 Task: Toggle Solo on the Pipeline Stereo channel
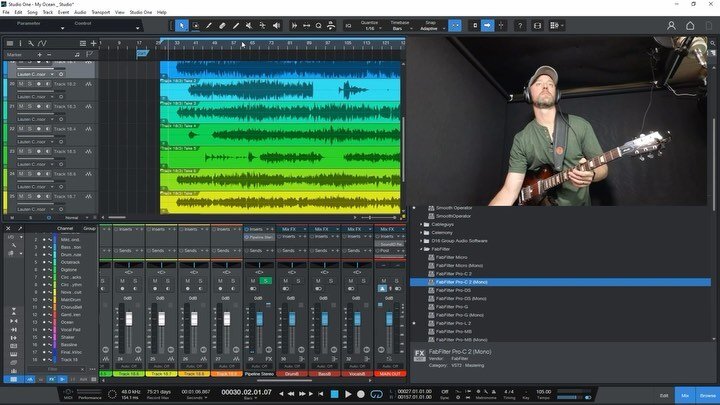click(x=267, y=281)
